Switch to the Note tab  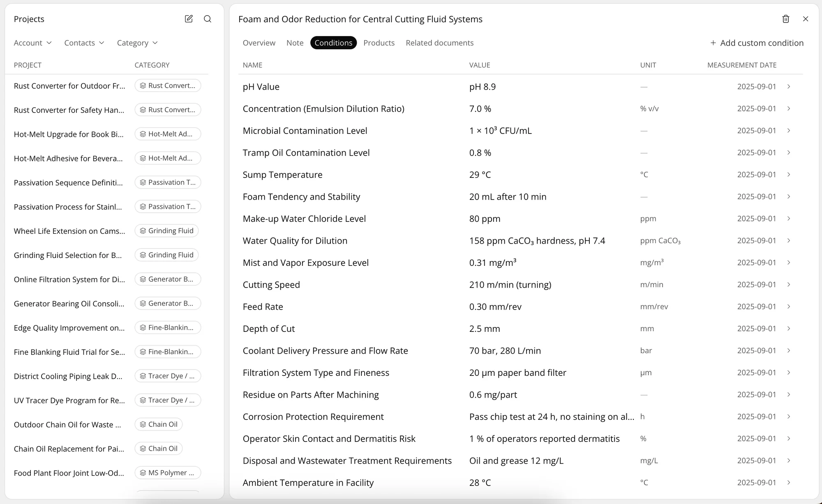[x=295, y=43]
